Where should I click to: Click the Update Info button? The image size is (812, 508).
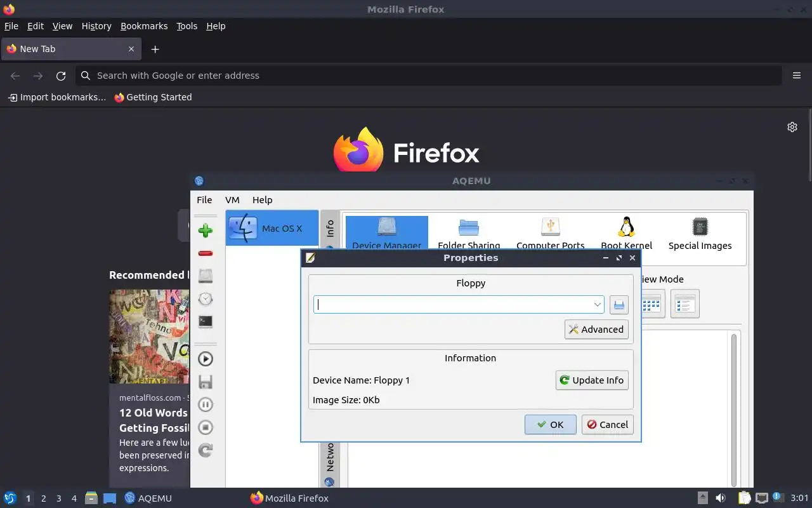592,380
